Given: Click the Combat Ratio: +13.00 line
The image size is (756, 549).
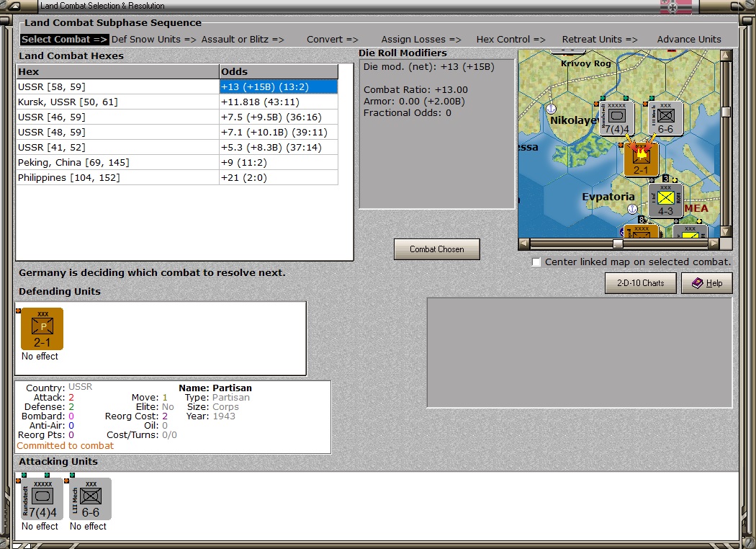Looking at the screenshot, I should coord(415,90).
